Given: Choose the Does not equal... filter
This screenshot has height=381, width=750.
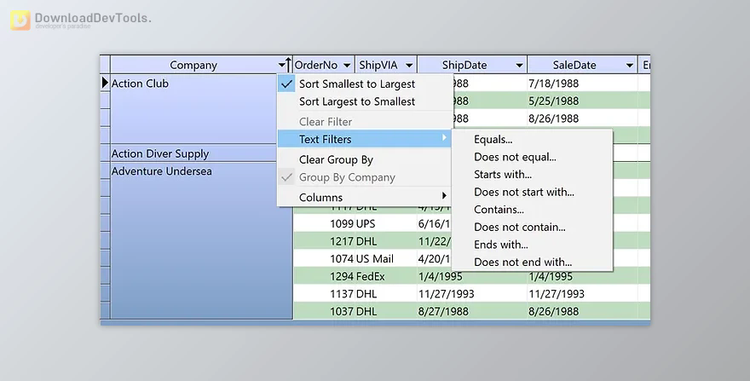Looking at the screenshot, I should tap(532, 157).
